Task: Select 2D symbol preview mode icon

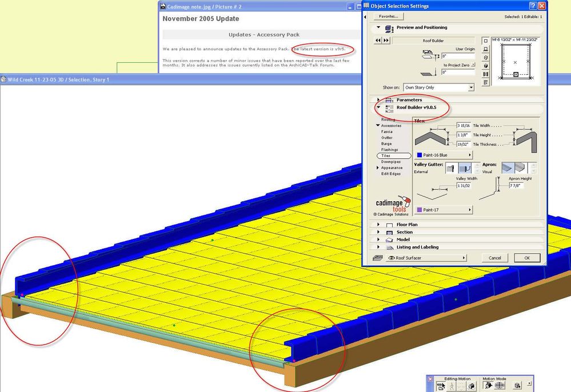Action: pos(485,41)
